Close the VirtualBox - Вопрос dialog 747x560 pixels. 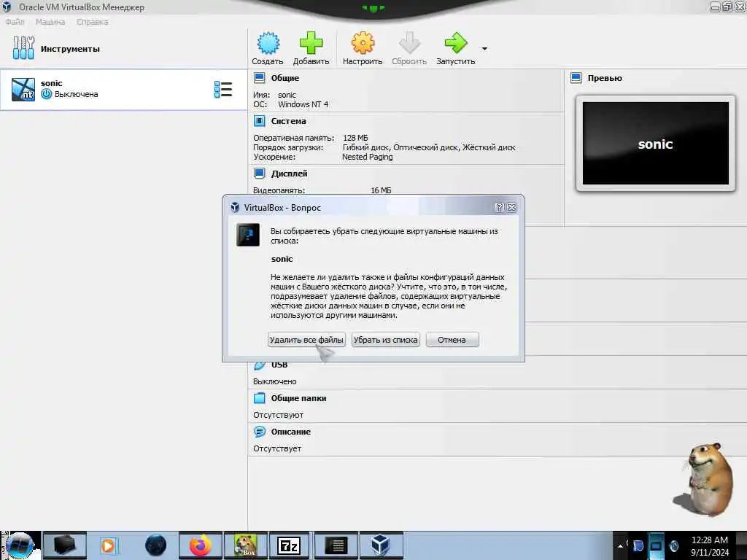(x=511, y=207)
